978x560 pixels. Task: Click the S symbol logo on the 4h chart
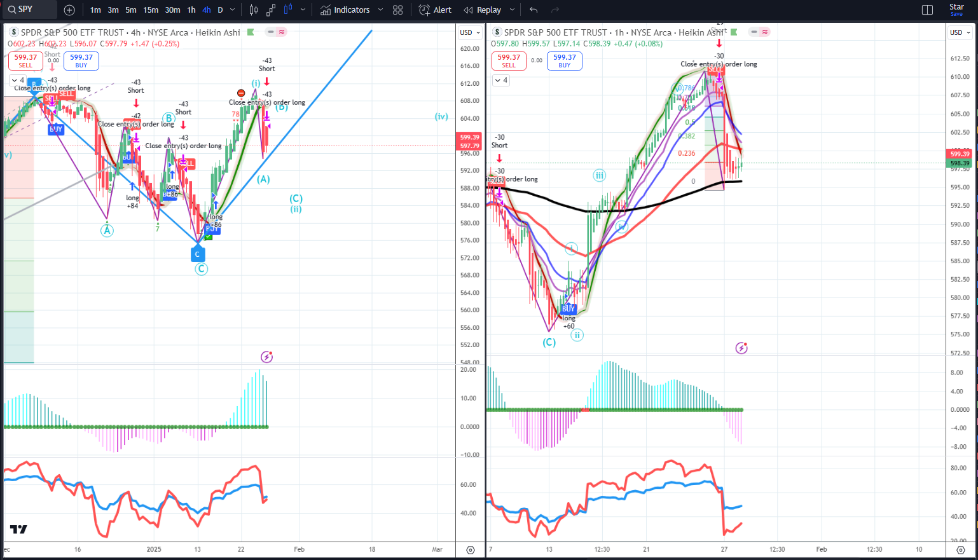coord(14,32)
